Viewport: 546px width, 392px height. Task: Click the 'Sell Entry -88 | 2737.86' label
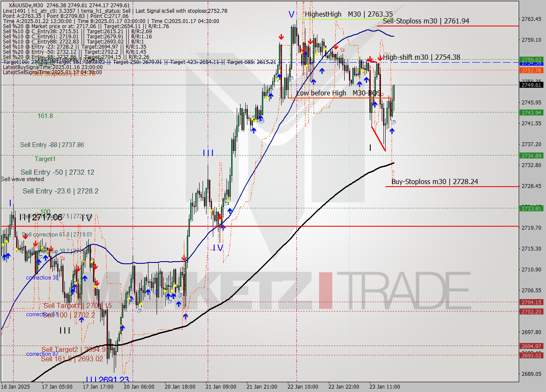point(52,145)
